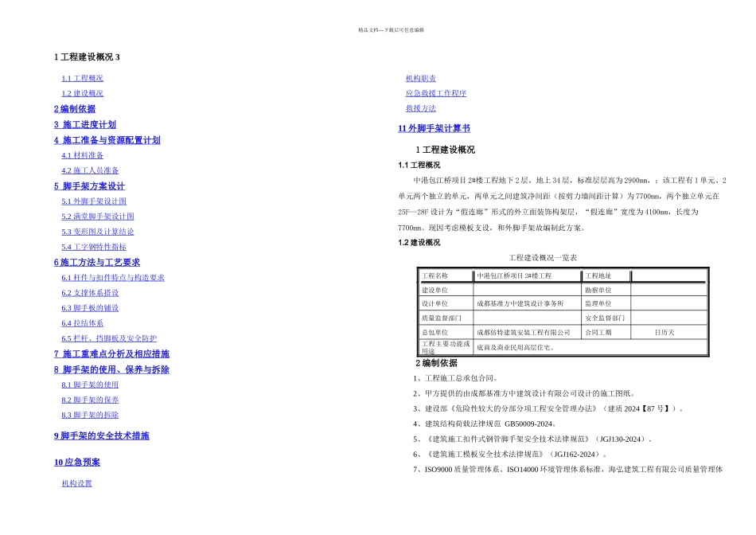The height and width of the screenshot is (535, 756).
Task: Jump to 10 应急预案
Action: [77, 463]
